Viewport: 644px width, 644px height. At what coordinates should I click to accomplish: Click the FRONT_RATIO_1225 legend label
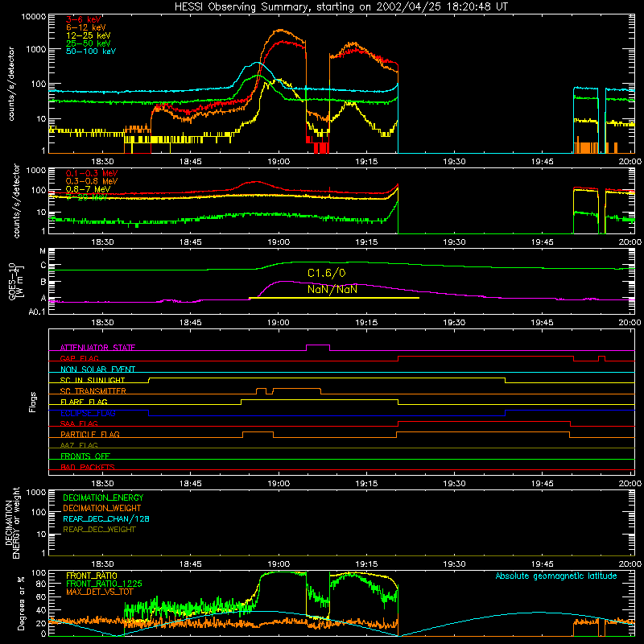(x=104, y=584)
